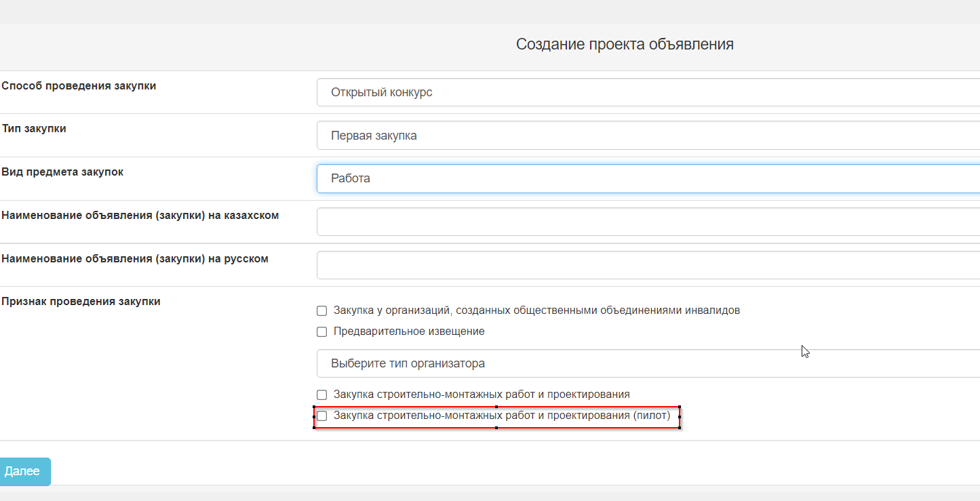Screen dimensions: 980x501
Task: Click the 'Создание проекта объявления' page heading
Action: tap(625, 44)
